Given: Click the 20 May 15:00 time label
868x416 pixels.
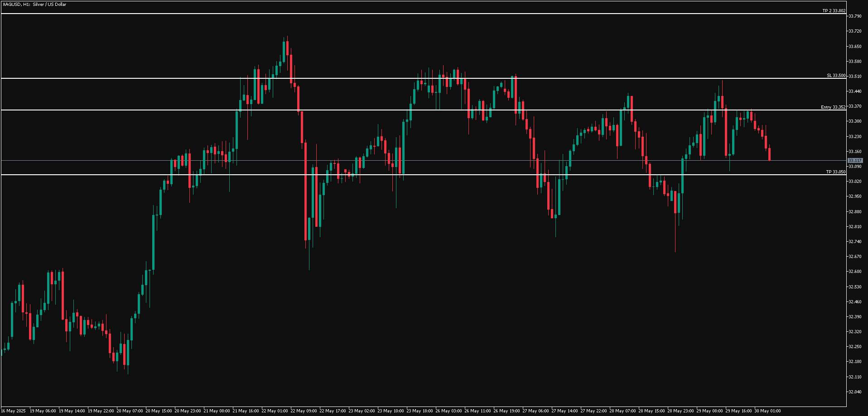Looking at the screenshot, I should click(x=158, y=411).
